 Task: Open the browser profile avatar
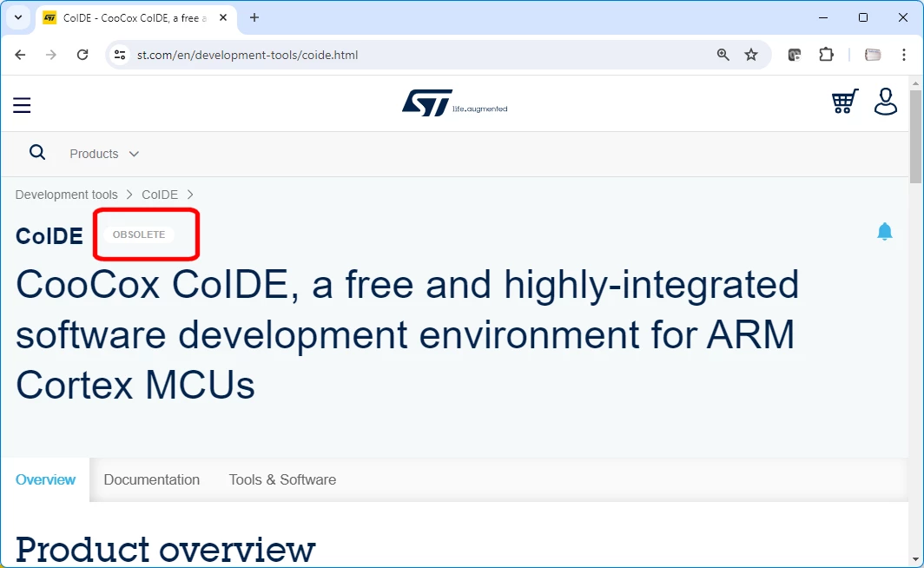coord(873,55)
